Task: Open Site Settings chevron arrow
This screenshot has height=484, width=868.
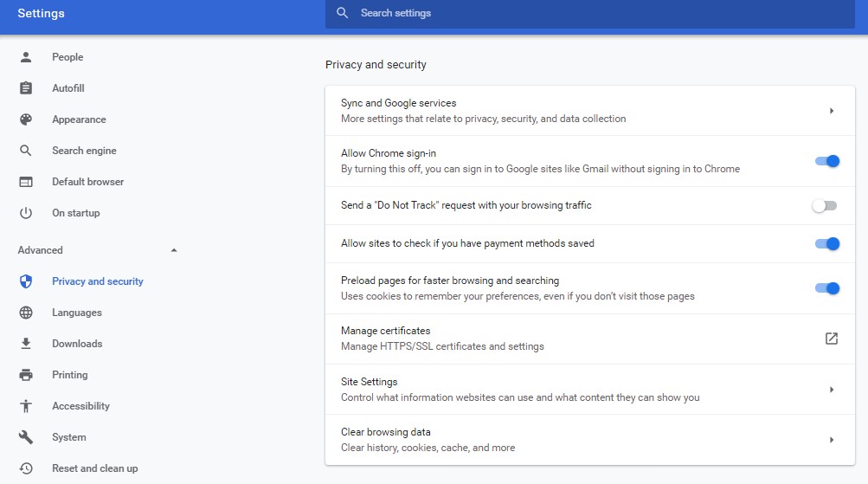Action: click(x=832, y=390)
